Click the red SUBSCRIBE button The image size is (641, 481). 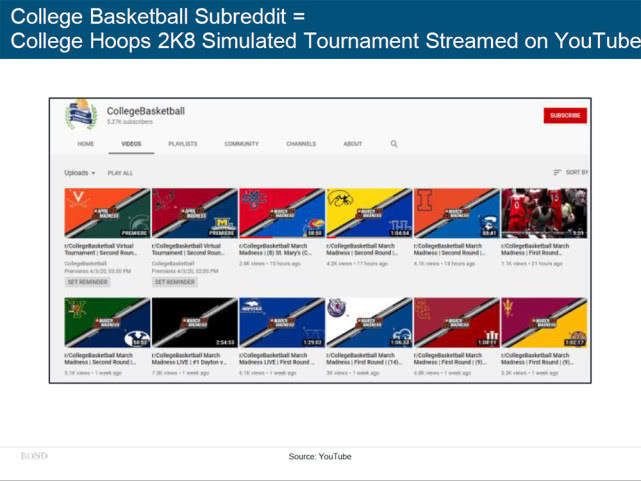pyautogui.click(x=565, y=115)
